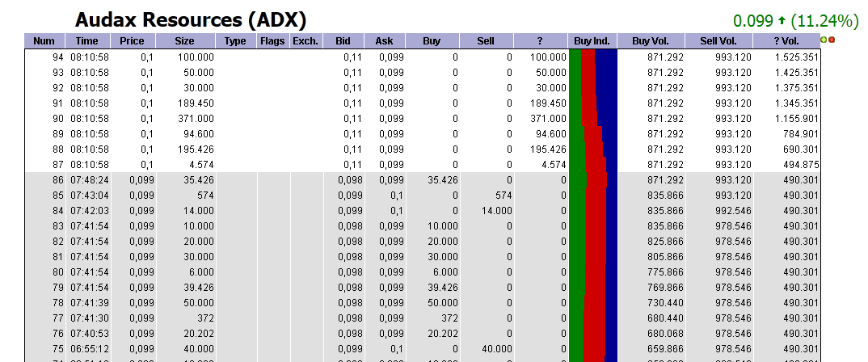Click Size value 371.000 in row 90
This screenshot has height=362, width=868.
pos(196,119)
